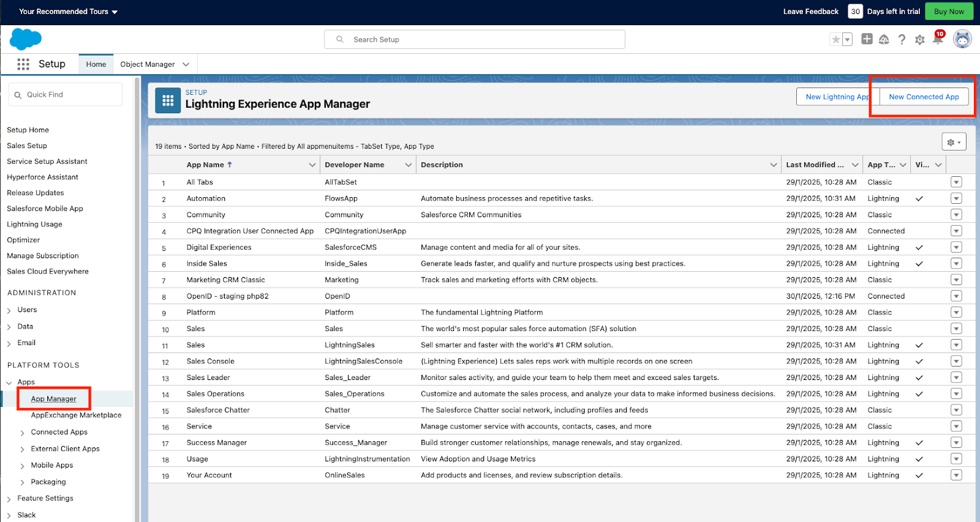Open Setup Home in sidebar

point(28,130)
